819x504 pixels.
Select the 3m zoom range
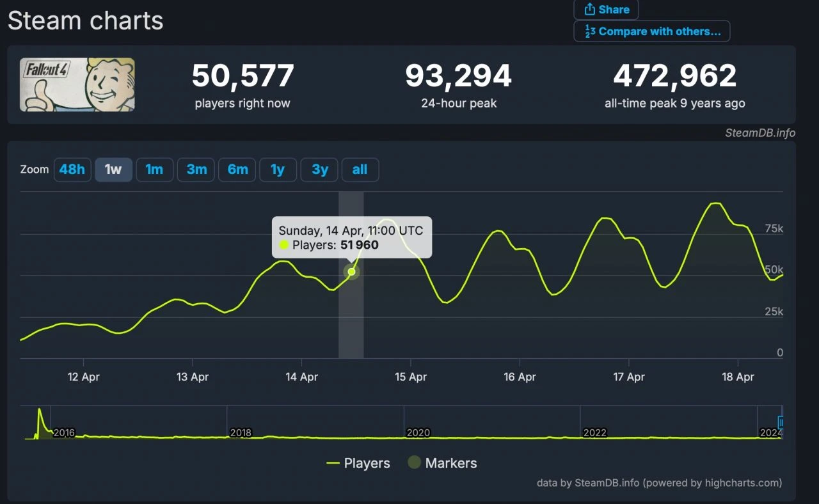[x=196, y=169]
